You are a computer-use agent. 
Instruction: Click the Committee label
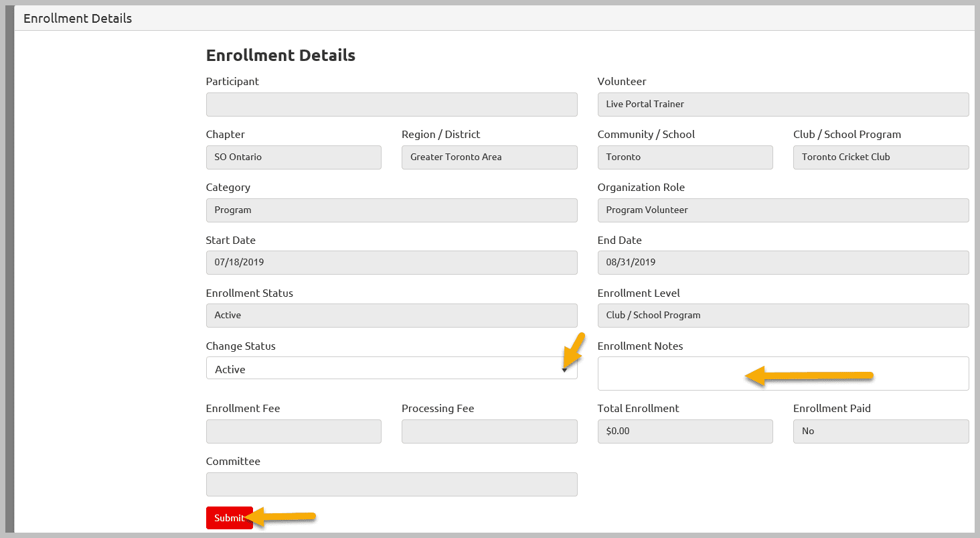click(233, 462)
